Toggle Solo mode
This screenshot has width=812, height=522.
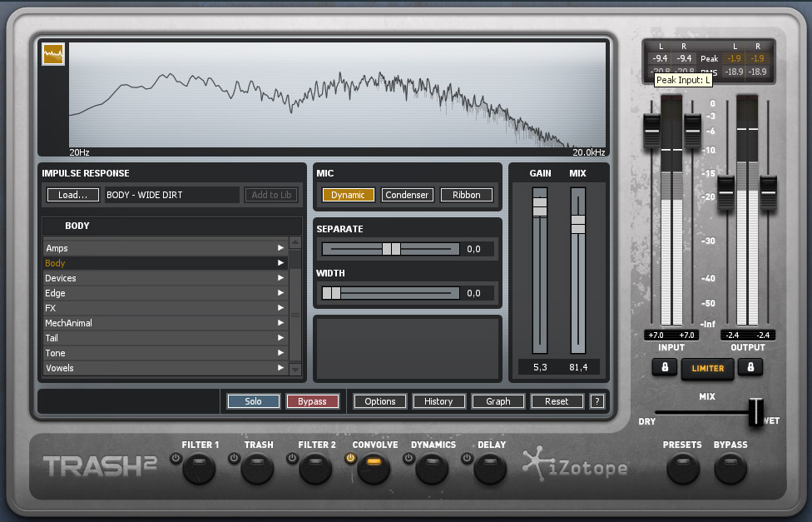(x=253, y=400)
